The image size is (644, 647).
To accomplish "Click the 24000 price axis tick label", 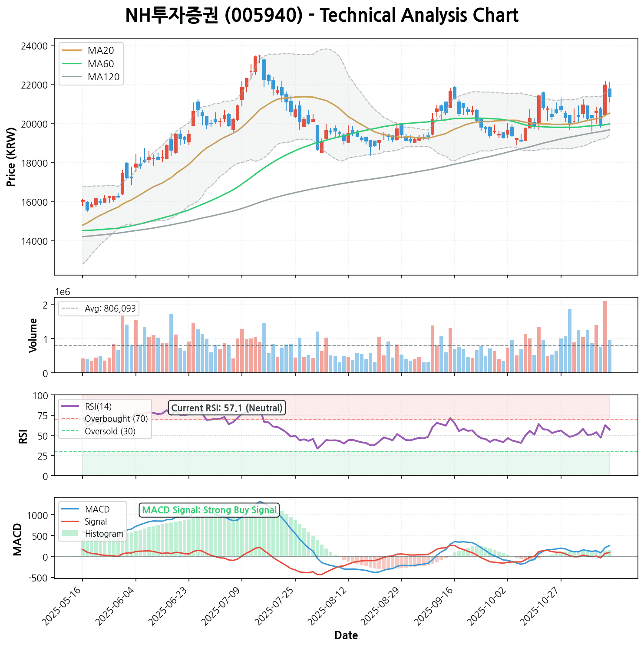I will coord(34,46).
